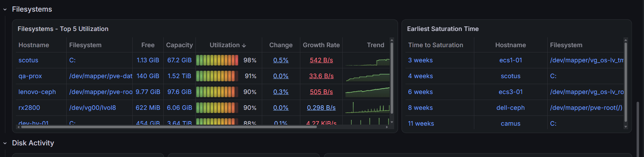Sort top utilization table by Hostname header

click(34, 45)
